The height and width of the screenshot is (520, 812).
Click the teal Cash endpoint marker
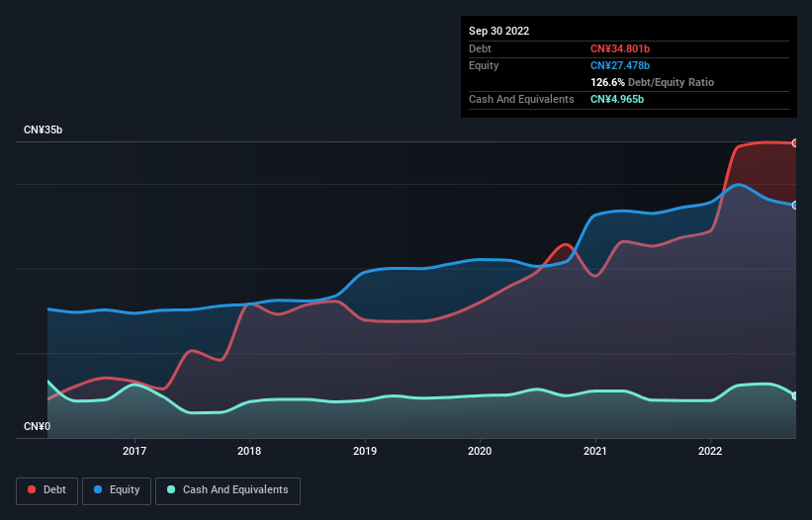pos(795,395)
